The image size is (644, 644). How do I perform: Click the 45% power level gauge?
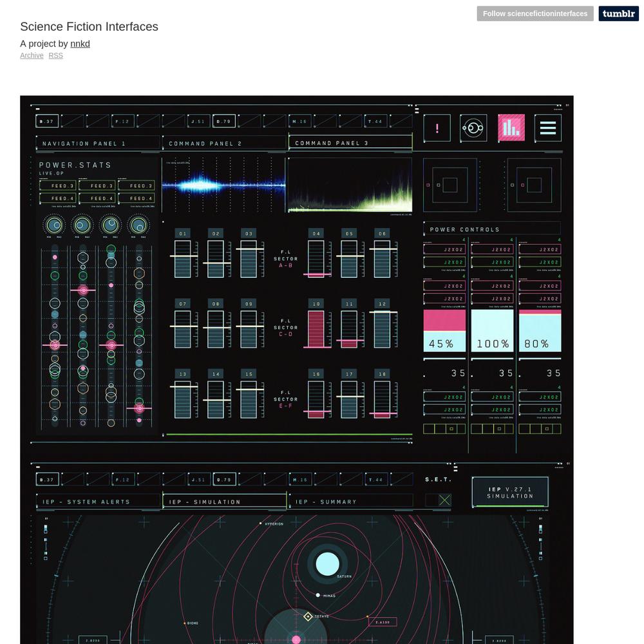pyautogui.click(x=444, y=330)
